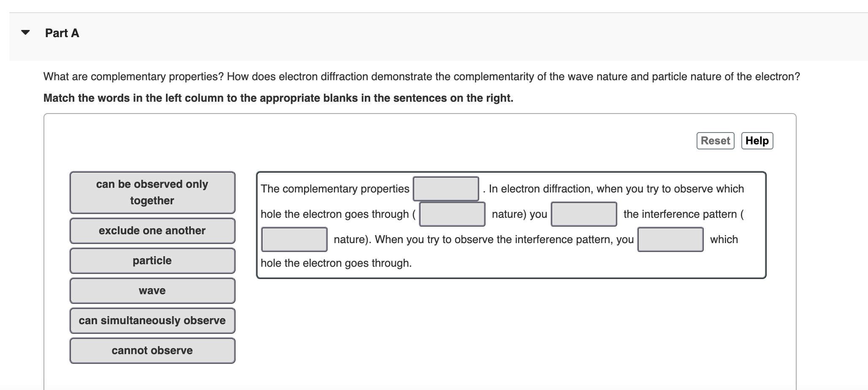Image resolution: width=868 pixels, height=390 pixels.
Task: Click the blank after 'interference pattern, you'
Action: 670,239
